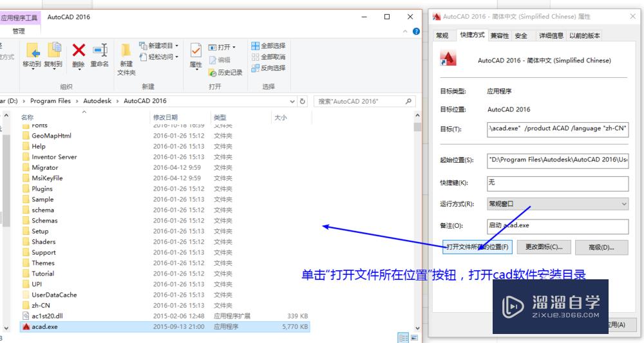The image size is (644, 343).
Task: Click Autodesk in the breadcrumb path
Action: (97, 101)
